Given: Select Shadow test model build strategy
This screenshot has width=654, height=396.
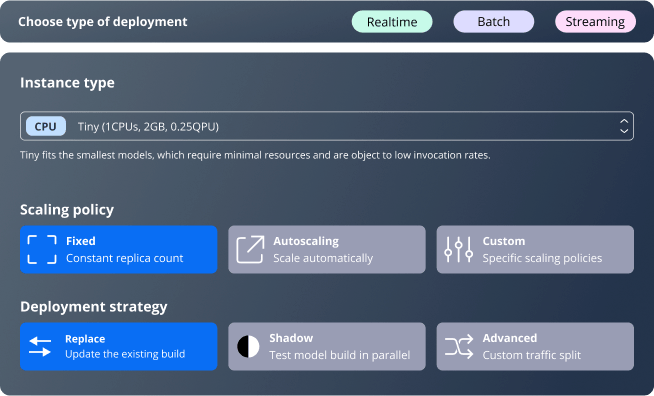Looking at the screenshot, I should pyautogui.click(x=327, y=346).
